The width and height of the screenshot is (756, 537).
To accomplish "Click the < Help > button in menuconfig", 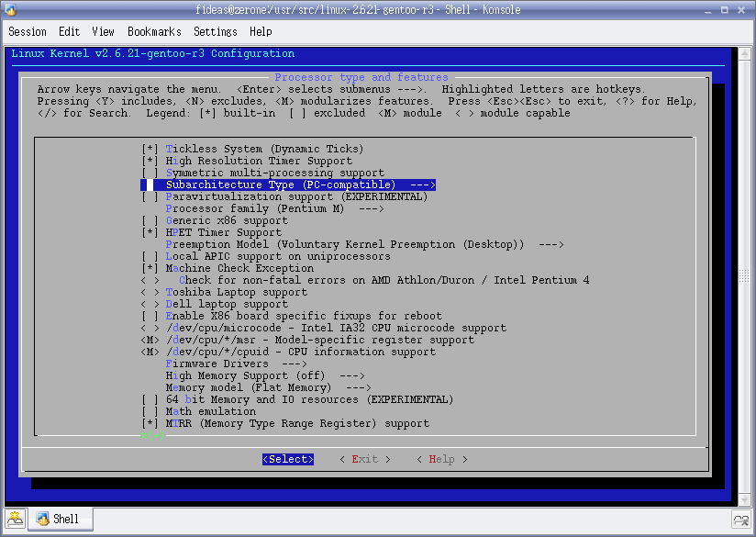I will 442,459.
